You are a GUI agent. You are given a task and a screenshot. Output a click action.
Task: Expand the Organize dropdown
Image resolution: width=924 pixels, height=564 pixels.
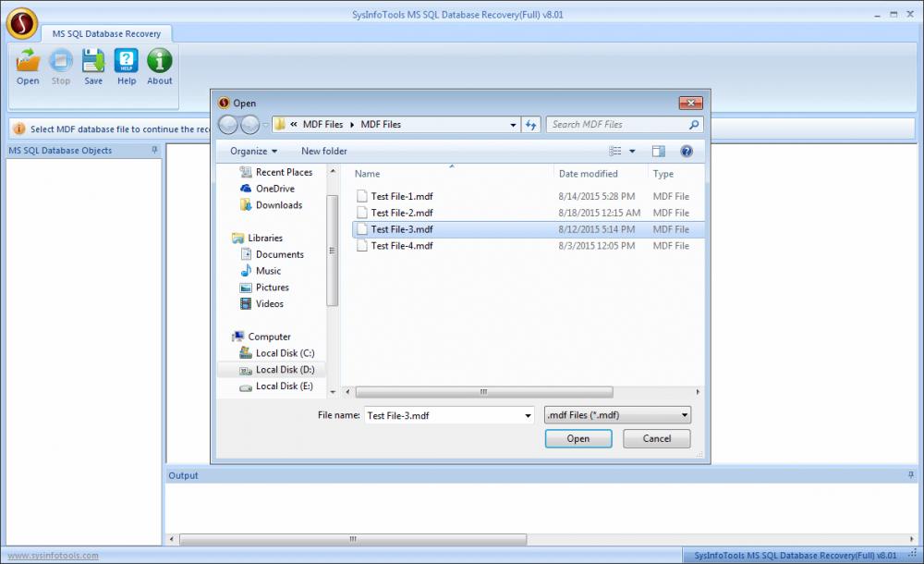coord(253,151)
